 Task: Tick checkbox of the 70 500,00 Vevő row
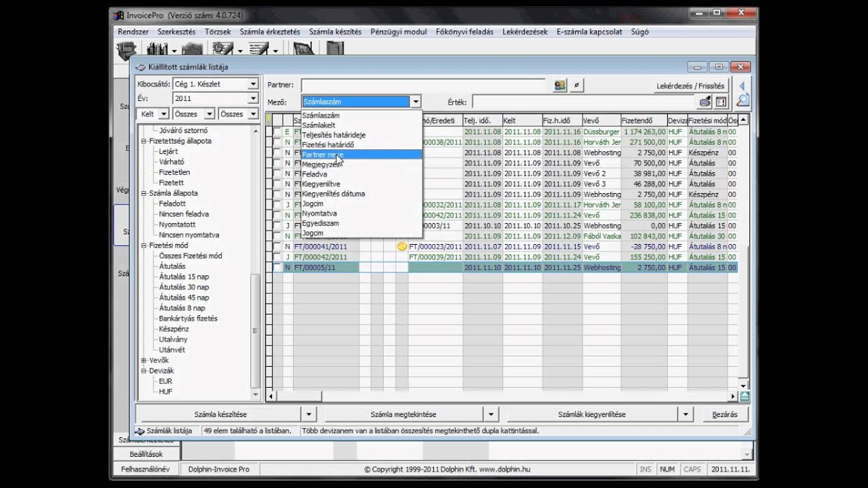[277, 163]
